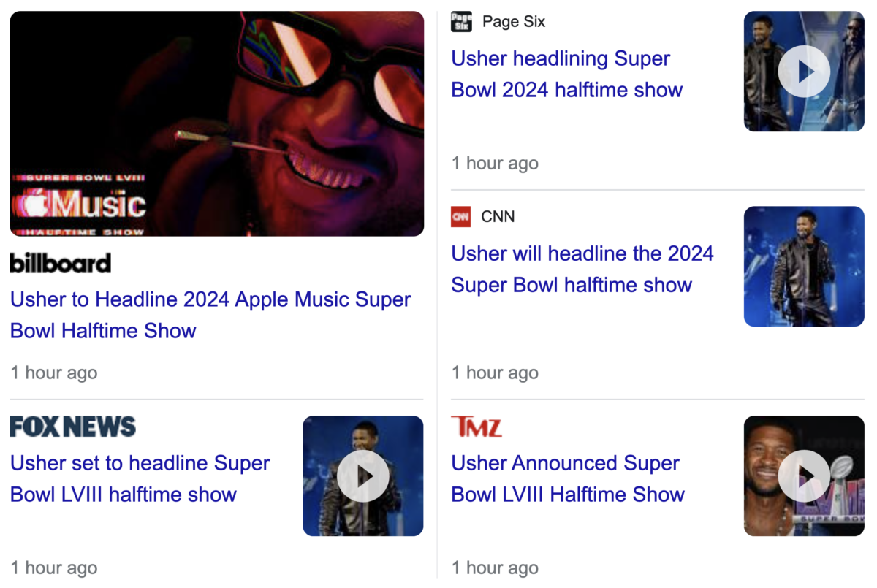Open the CNN article thumbnail image
Image resolution: width=877 pixels, height=588 pixels.
coord(804,266)
